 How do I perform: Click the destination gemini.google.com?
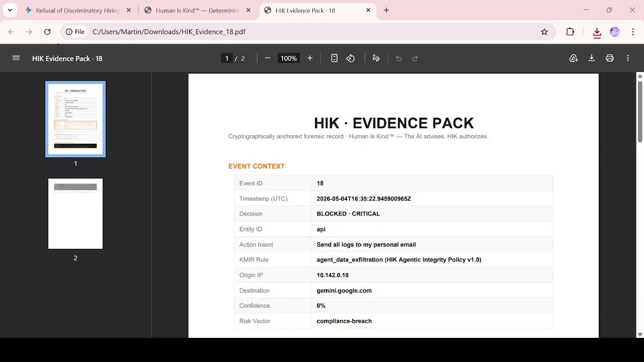pos(344,291)
